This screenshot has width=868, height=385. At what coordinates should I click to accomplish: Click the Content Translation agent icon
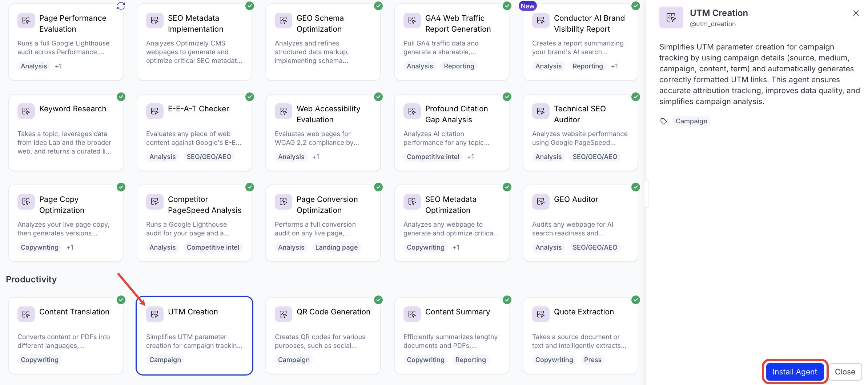click(26, 314)
